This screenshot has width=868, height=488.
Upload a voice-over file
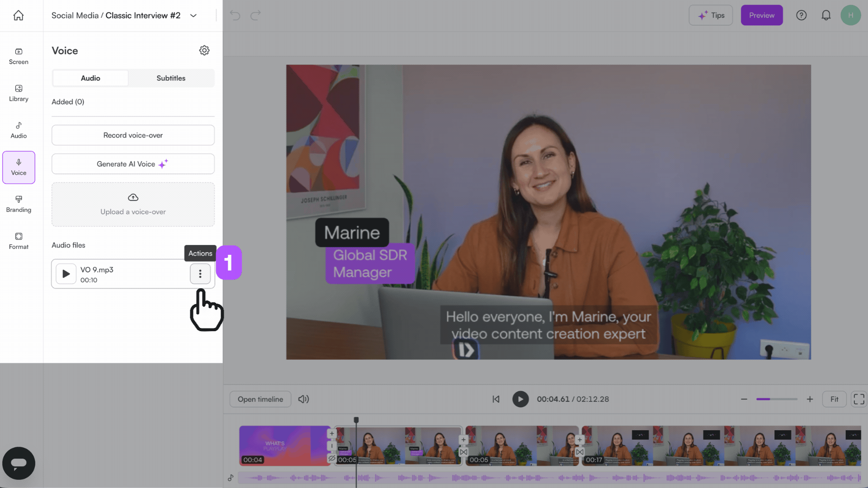[x=133, y=204]
